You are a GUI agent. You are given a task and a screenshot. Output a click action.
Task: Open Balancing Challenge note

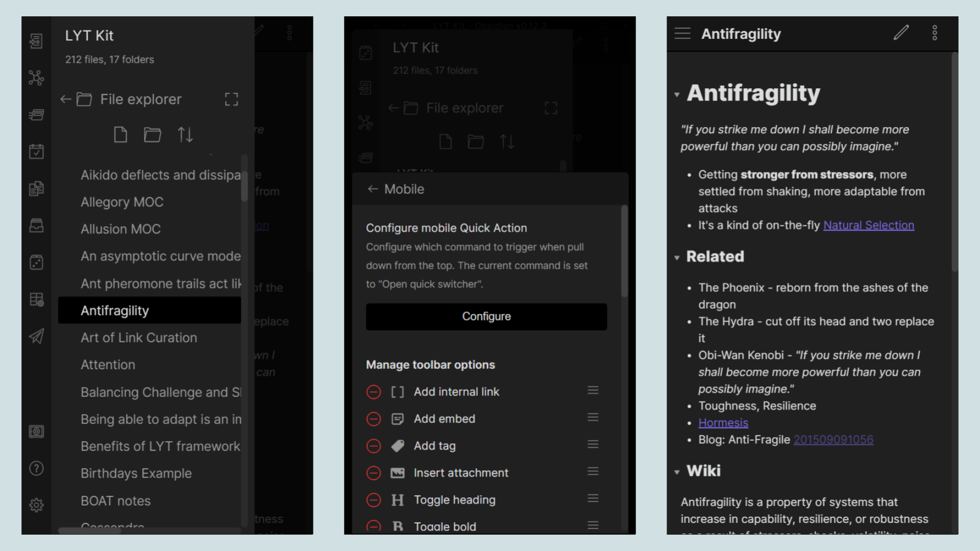(x=150, y=392)
